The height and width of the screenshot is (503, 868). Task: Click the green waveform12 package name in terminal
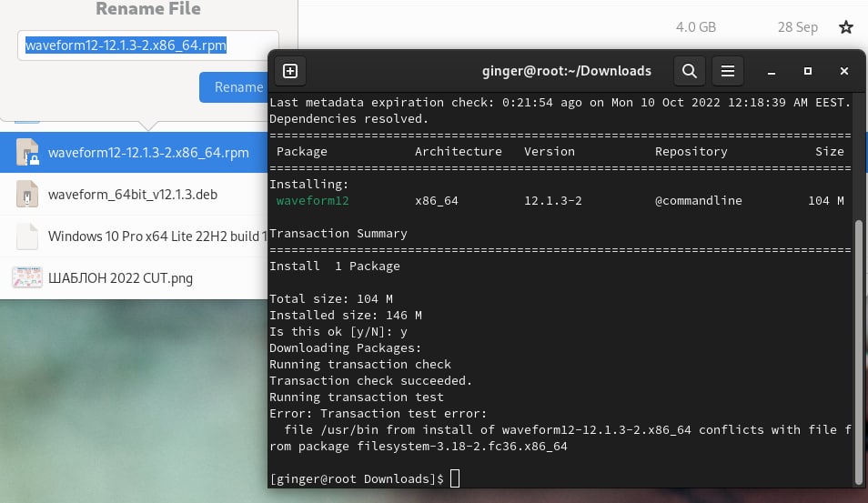[x=313, y=201]
